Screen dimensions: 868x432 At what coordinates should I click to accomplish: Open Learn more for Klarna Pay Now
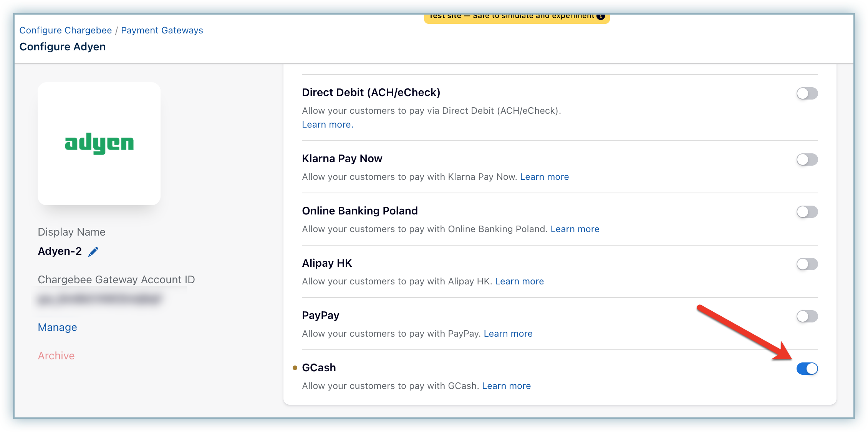point(545,177)
